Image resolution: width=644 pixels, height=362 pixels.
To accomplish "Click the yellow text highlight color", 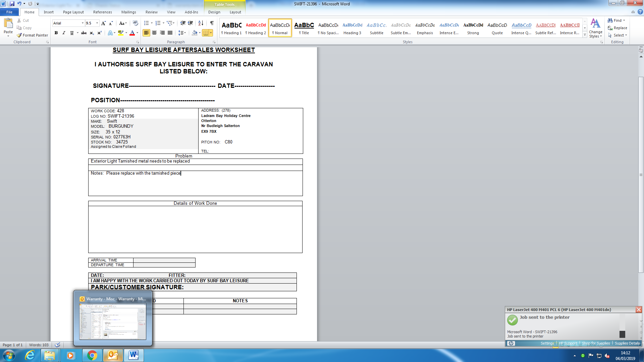I will click(120, 33).
